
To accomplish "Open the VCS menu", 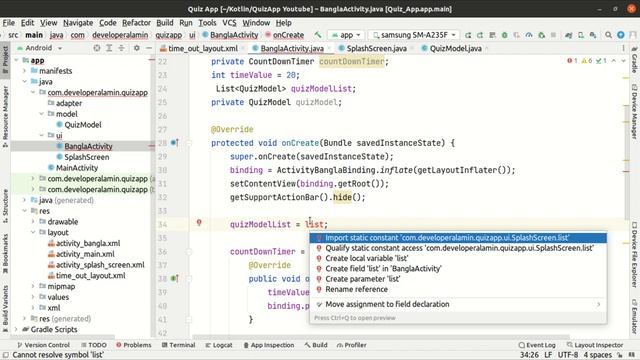I will tap(229, 23).
